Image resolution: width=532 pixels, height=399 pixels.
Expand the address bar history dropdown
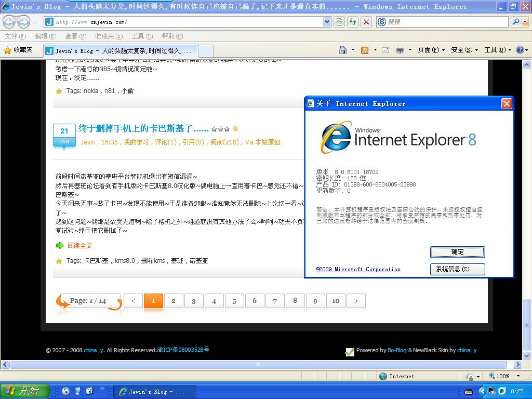(x=327, y=22)
